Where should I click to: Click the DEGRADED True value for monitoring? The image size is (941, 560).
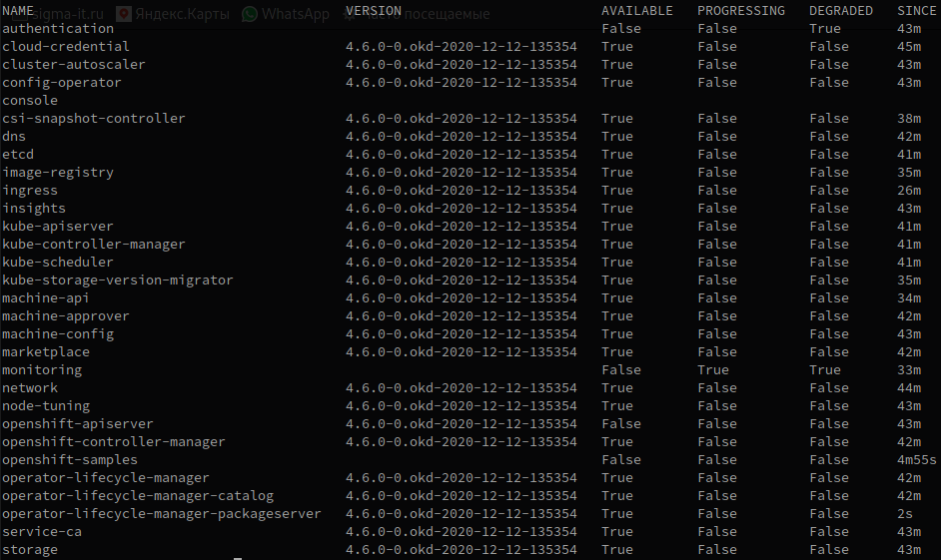pos(825,370)
